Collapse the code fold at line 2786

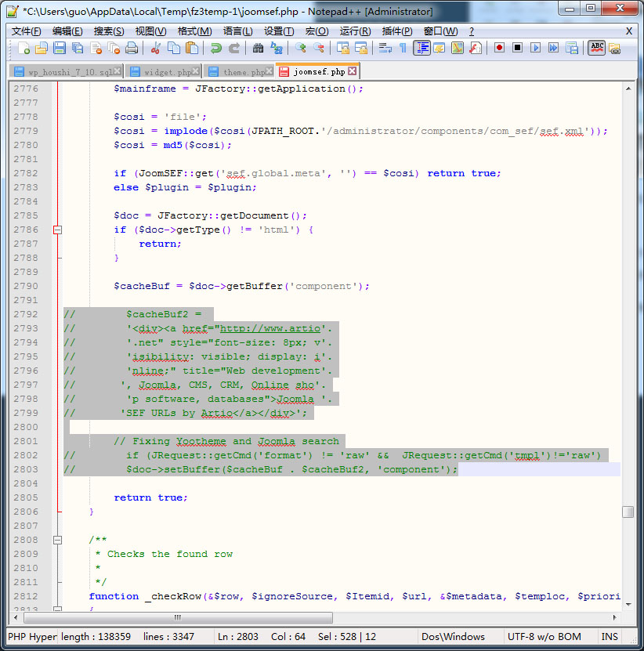[x=56, y=230]
